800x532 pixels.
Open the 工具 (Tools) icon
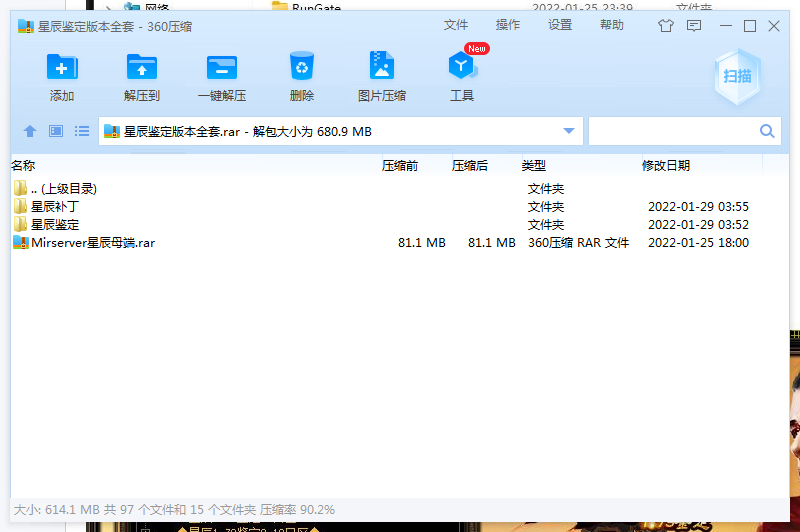click(461, 68)
